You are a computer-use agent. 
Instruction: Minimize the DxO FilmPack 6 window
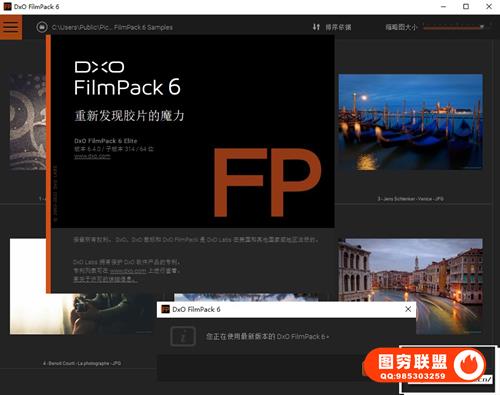pyautogui.click(x=443, y=7)
